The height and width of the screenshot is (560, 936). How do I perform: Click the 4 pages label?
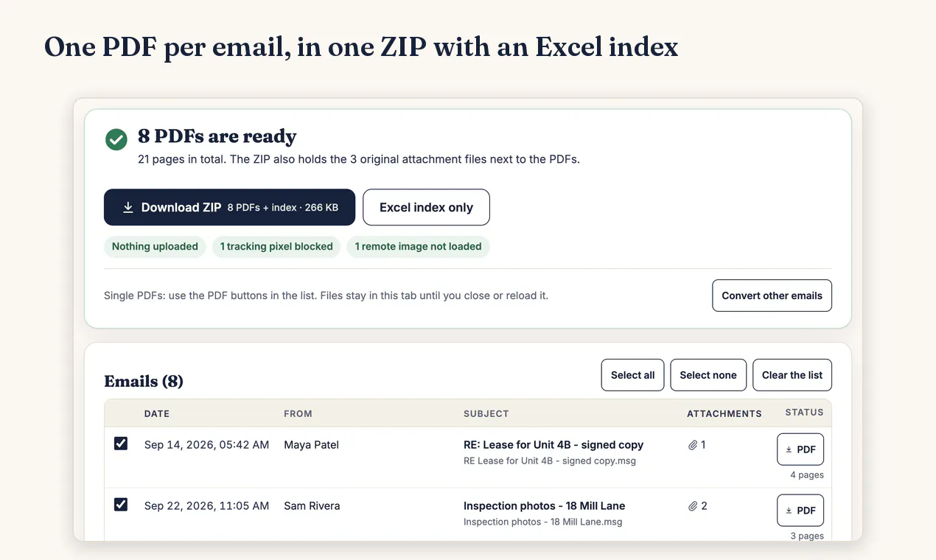pos(807,475)
